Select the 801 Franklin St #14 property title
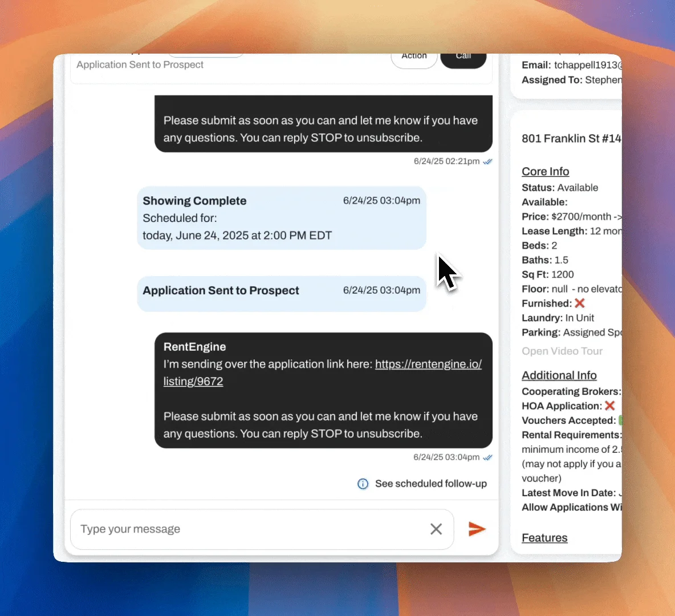 pos(570,138)
